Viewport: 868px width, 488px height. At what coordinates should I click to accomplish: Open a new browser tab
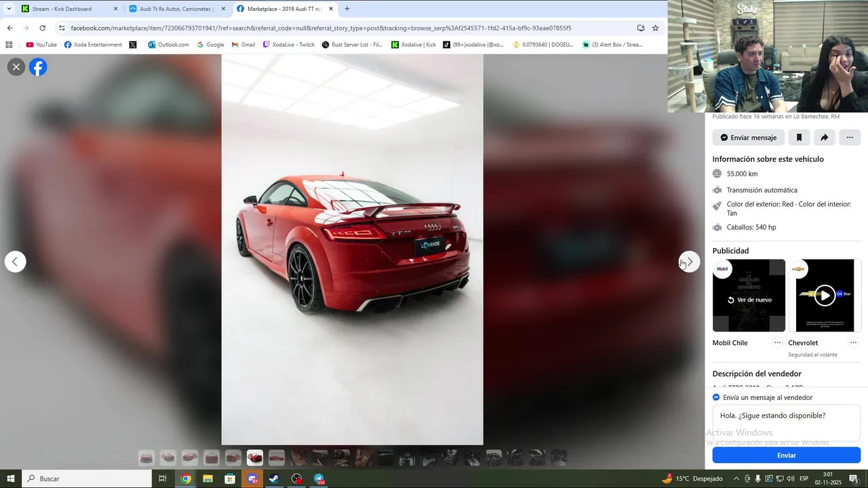tap(347, 9)
